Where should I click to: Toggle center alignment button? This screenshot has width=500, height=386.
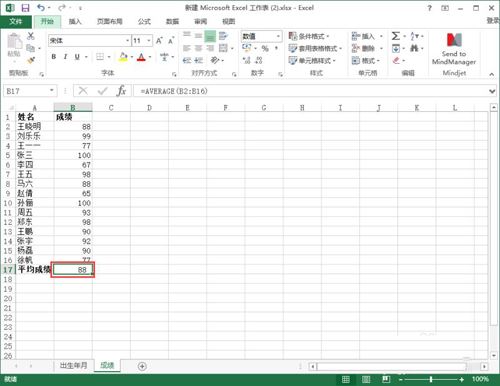(198, 49)
